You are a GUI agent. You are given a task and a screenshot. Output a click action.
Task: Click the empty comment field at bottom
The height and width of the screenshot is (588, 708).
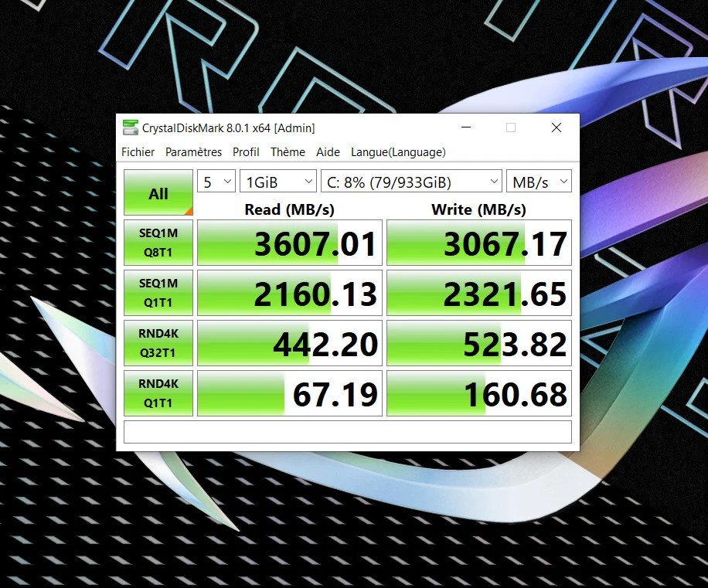coord(348,432)
